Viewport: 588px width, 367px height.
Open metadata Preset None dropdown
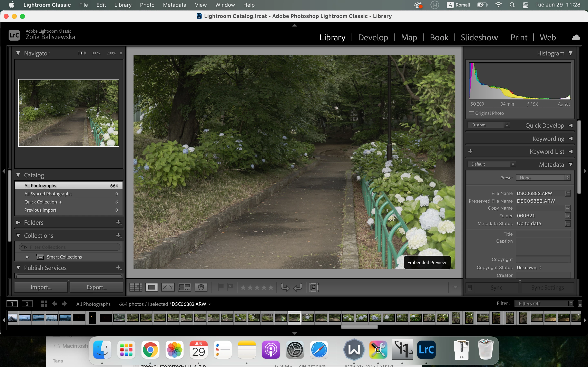543,178
